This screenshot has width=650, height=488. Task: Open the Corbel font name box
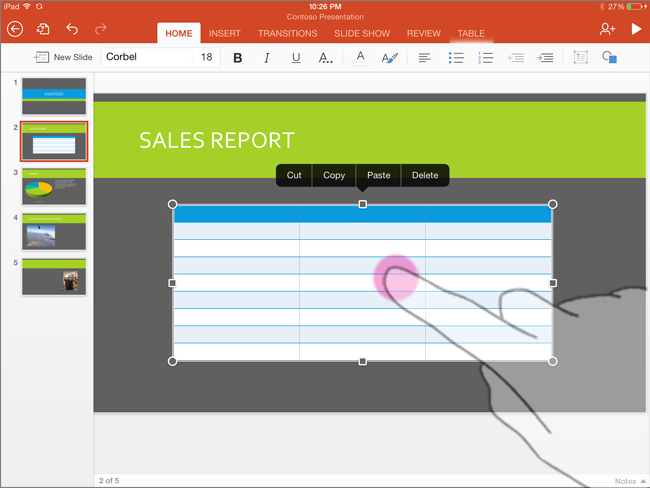point(145,58)
